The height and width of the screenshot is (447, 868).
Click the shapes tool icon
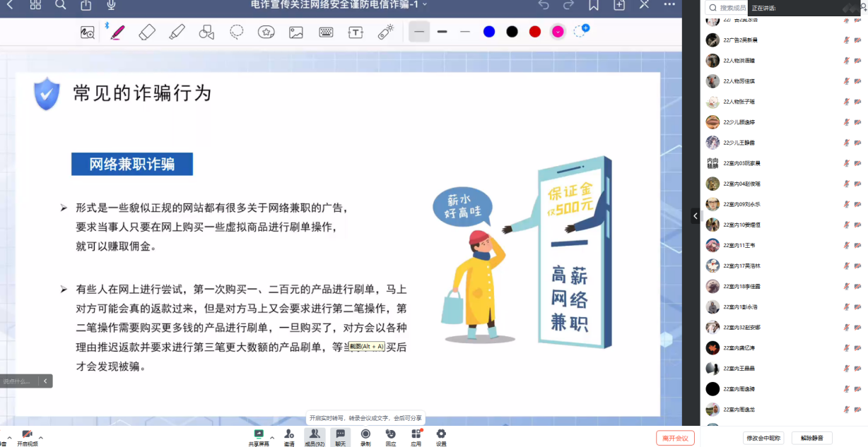tap(206, 32)
